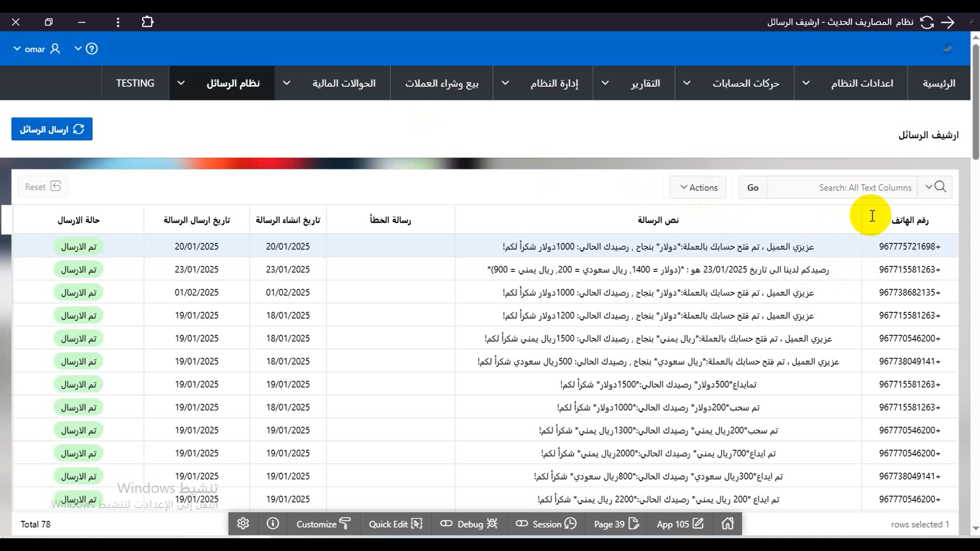Open the اعدادات النظام menu tab
Viewport: 980px width, 551px height.
click(x=862, y=83)
